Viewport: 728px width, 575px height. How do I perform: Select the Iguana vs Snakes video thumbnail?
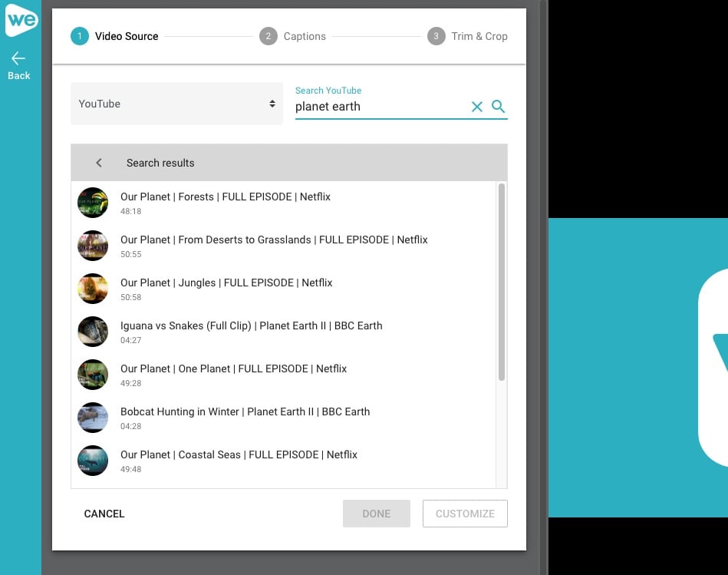(93, 332)
